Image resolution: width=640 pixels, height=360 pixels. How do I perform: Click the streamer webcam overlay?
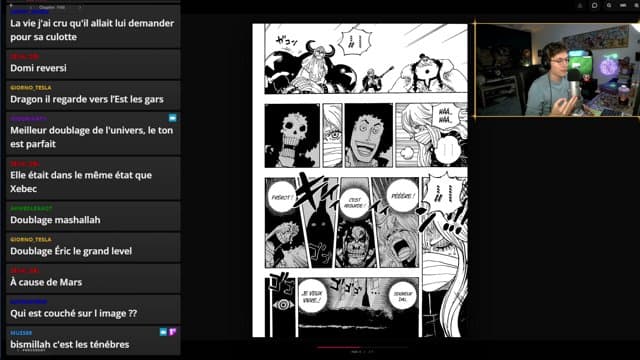[557, 70]
